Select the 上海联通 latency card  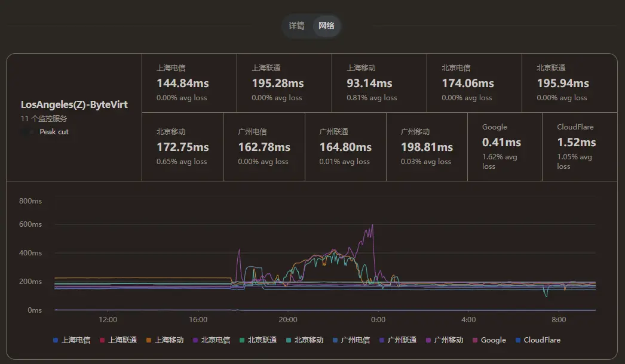click(x=284, y=83)
